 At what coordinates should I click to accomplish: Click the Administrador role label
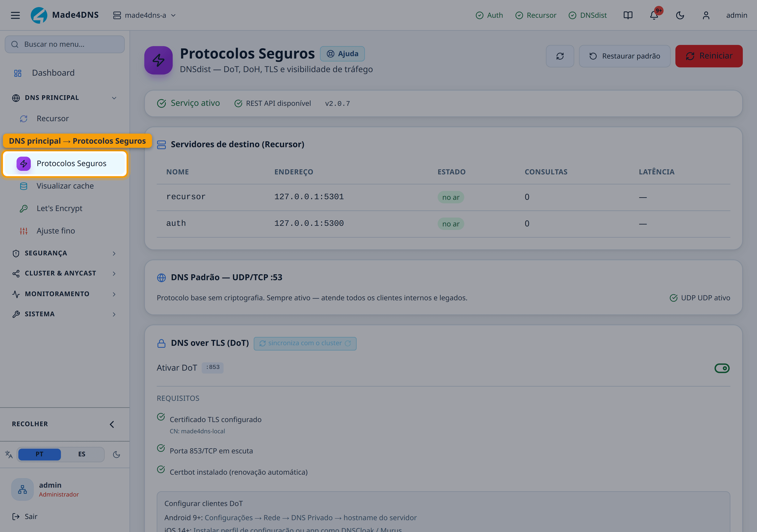(59, 494)
